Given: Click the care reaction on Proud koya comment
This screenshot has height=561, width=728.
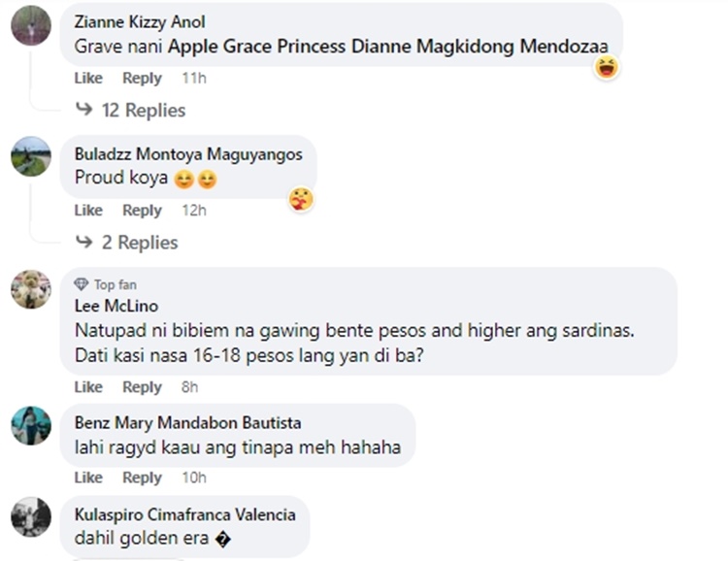Looking at the screenshot, I should [x=301, y=200].
